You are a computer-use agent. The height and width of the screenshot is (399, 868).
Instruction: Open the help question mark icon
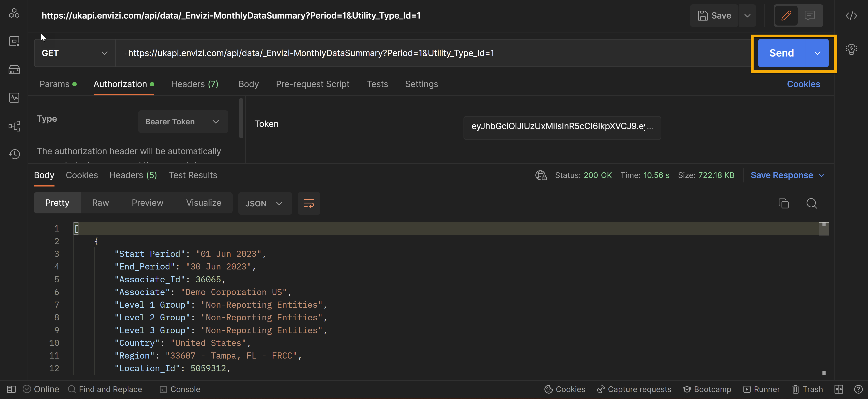pos(858,389)
